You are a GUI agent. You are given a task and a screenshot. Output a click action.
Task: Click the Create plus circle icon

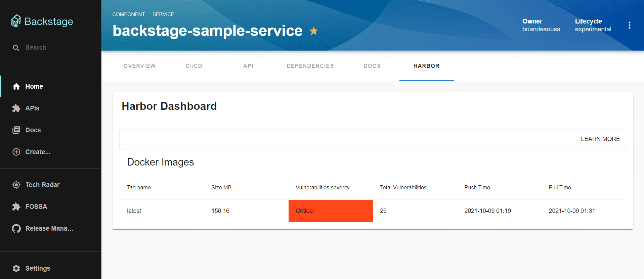click(16, 152)
